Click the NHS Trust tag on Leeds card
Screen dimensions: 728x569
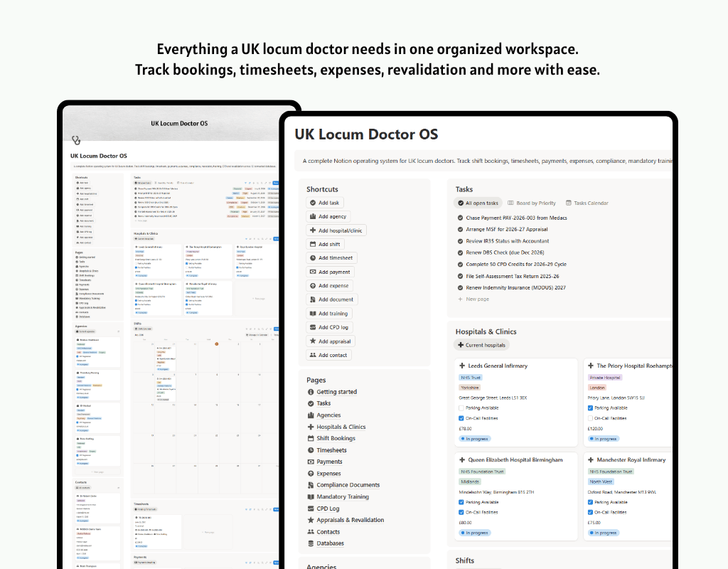point(471,378)
